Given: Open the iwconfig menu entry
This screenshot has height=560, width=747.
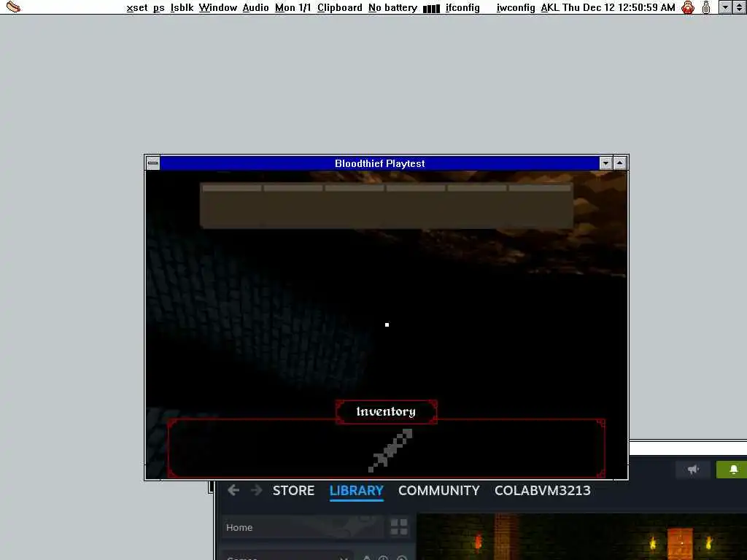Looking at the screenshot, I should click(516, 7).
